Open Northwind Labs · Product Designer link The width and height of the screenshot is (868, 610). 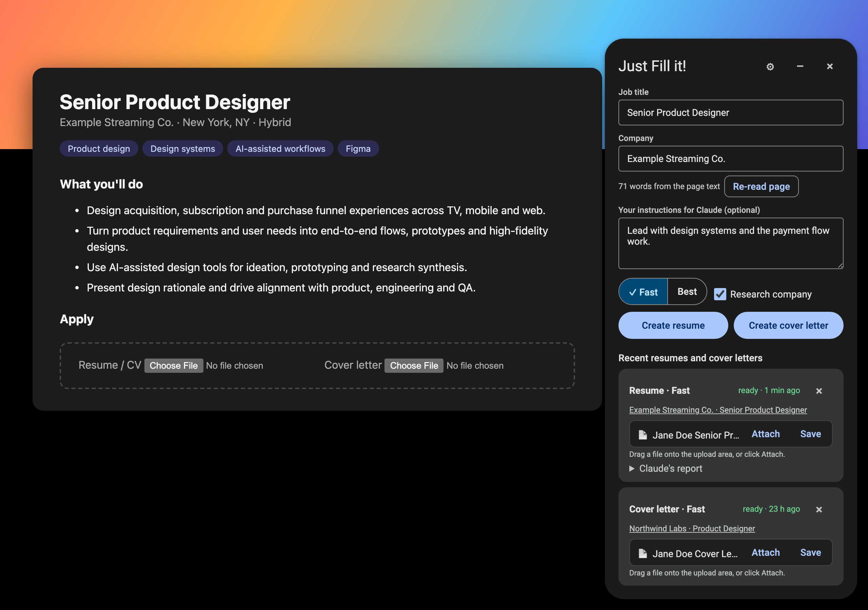692,528
